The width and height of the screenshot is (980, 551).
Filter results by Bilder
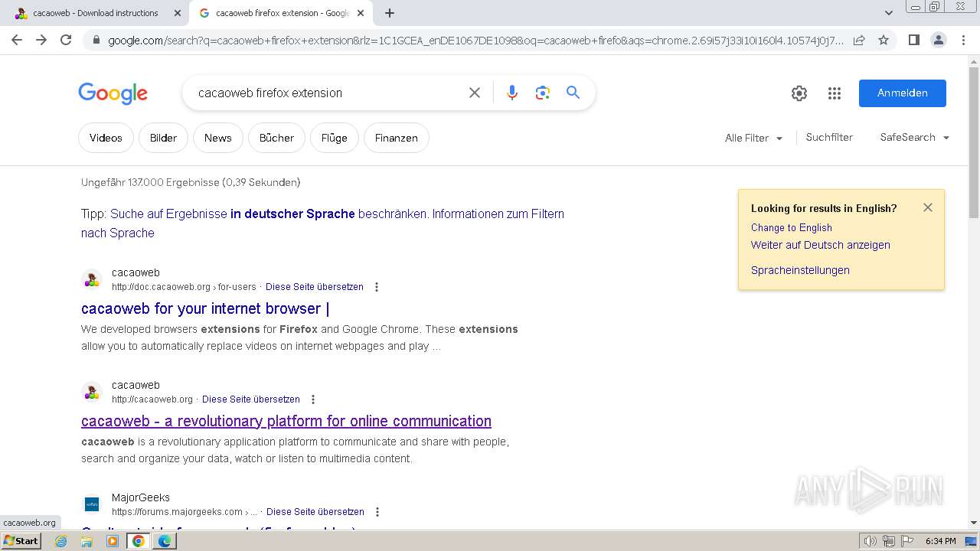click(x=163, y=138)
